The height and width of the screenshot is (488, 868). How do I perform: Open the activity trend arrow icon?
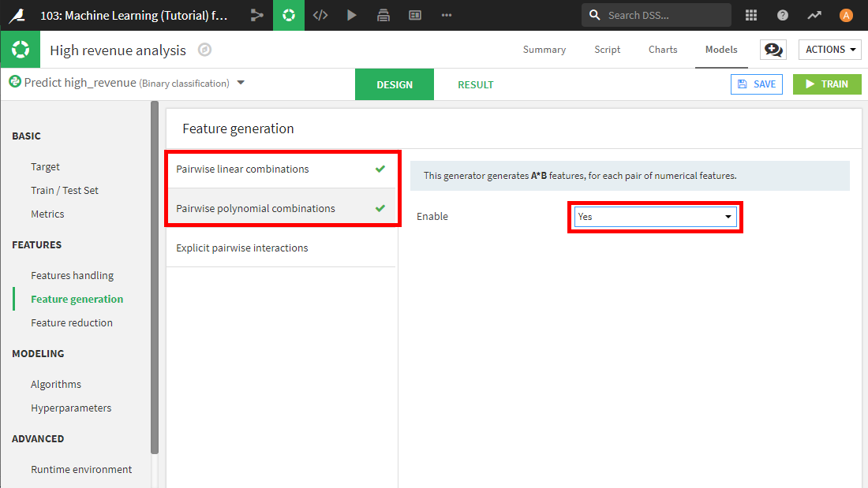coord(814,16)
